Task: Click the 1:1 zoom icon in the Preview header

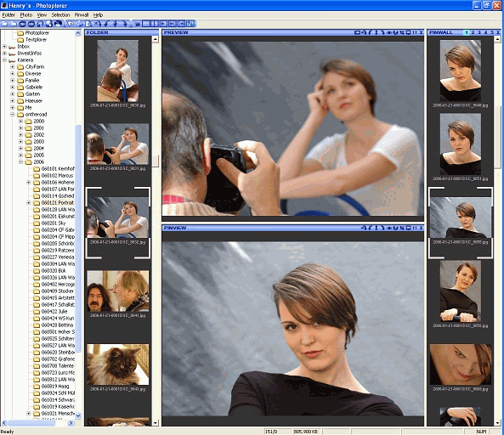Action: coord(415,32)
